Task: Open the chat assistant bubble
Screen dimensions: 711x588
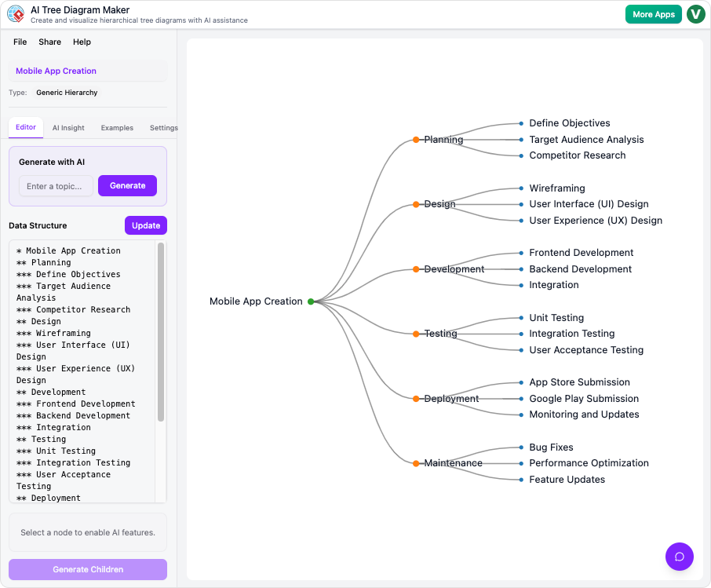Action: point(679,557)
